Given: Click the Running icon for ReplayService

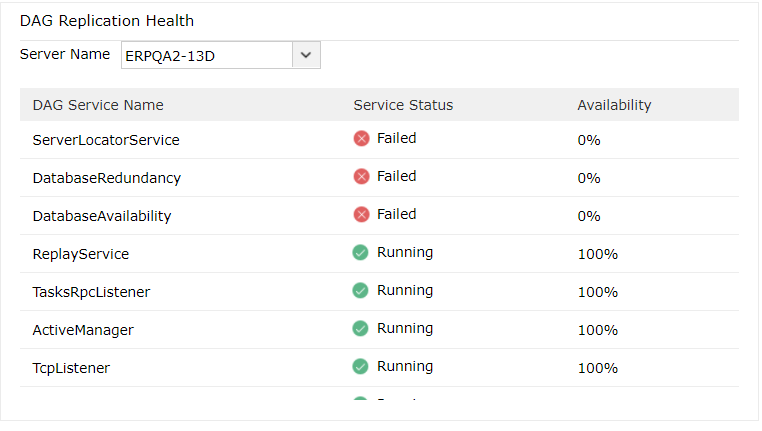Looking at the screenshot, I should pos(361,253).
